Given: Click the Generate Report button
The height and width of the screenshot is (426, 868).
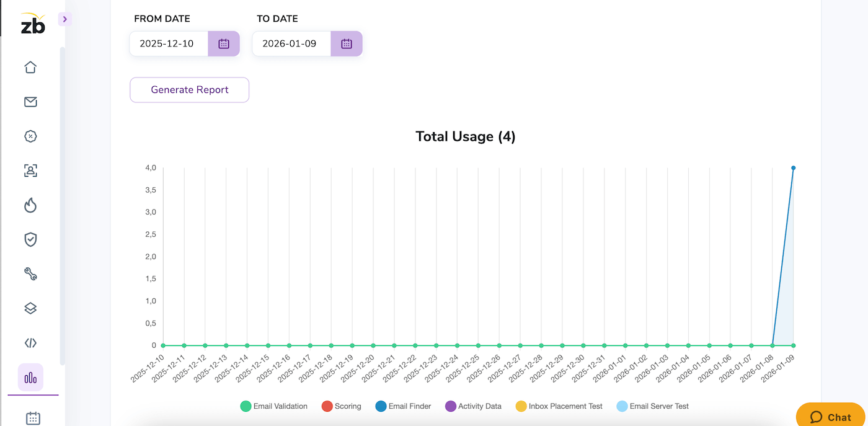Looking at the screenshot, I should [x=190, y=90].
